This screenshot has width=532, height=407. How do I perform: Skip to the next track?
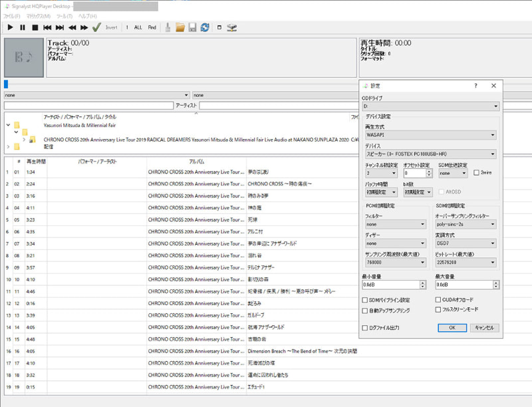(x=60, y=27)
